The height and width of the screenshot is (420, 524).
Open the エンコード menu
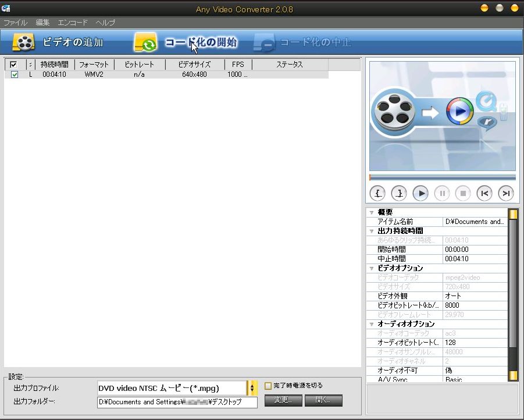(73, 23)
